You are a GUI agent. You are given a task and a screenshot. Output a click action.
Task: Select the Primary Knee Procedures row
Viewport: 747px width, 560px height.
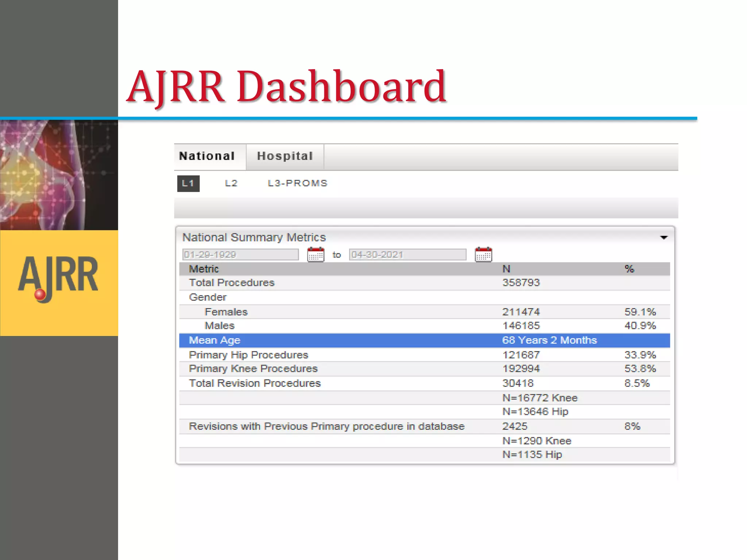click(x=425, y=369)
